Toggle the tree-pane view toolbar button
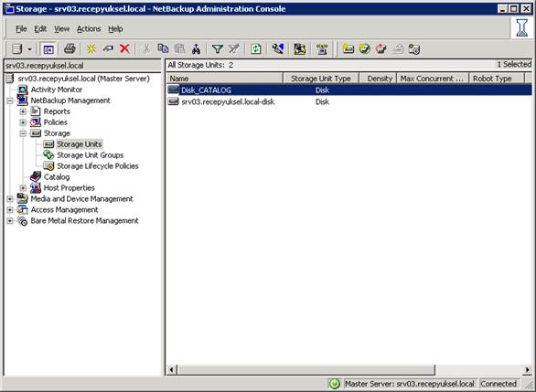 pyautogui.click(x=48, y=49)
